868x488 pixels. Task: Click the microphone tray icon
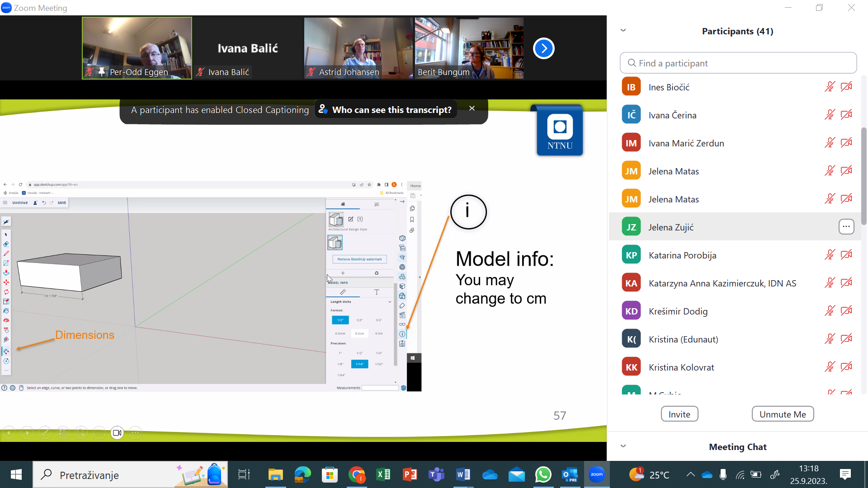tap(723, 474)
